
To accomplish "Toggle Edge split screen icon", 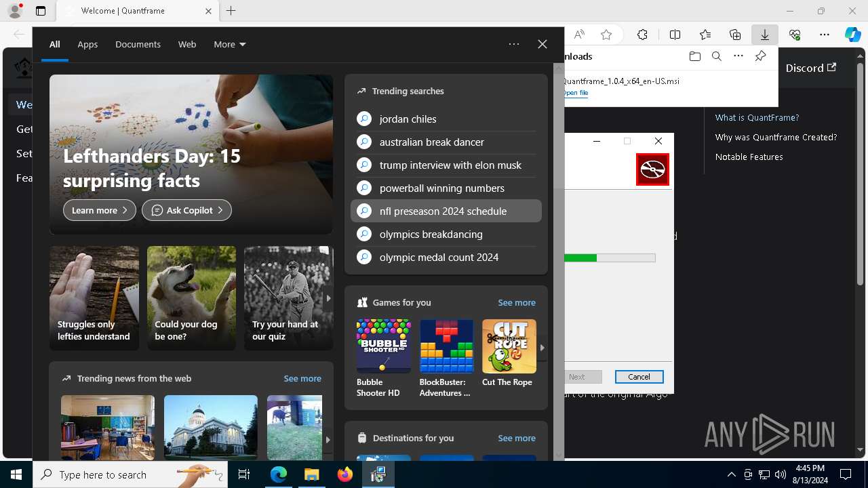I will (x=675, y=35).
